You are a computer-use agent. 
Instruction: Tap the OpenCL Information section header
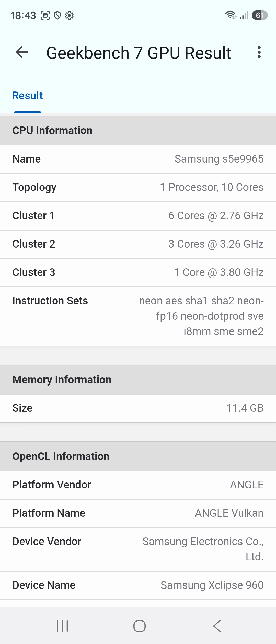pyautogui.click(x=138, y=456)
